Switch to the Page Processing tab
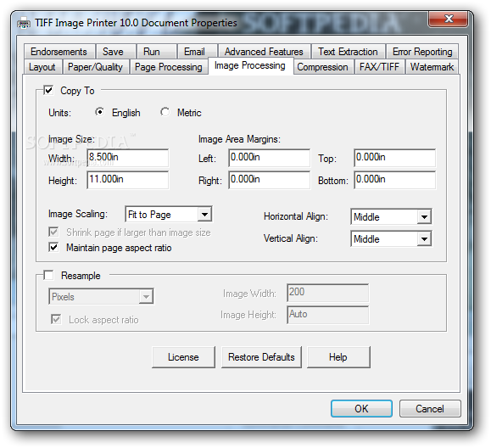491x448 pixels. pyautogui.click(x=169, y=67)
